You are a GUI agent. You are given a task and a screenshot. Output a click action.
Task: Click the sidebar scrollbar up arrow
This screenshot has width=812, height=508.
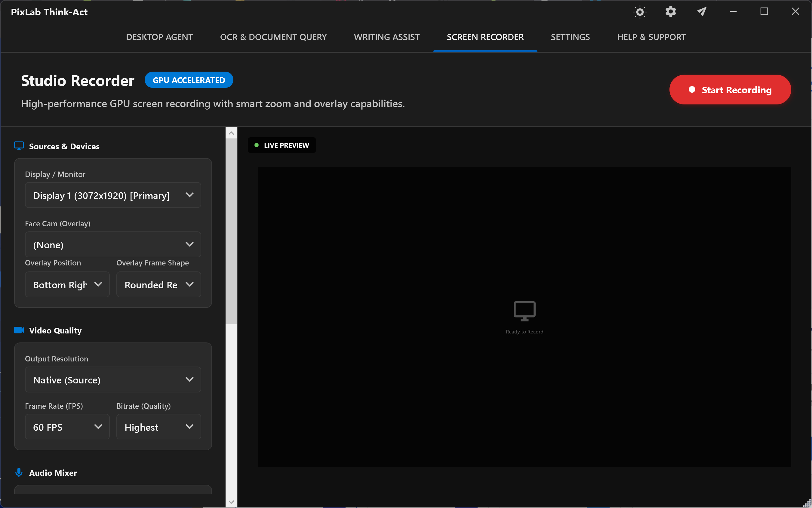231,133
